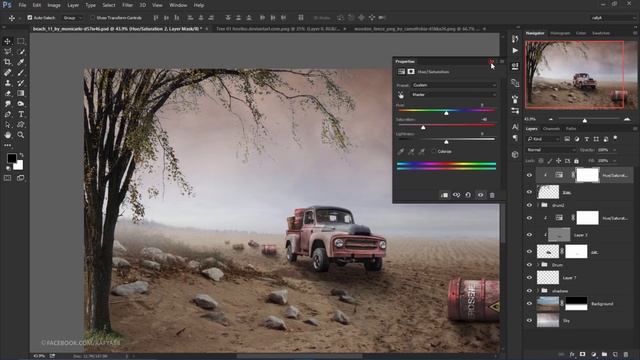Screen dimensions: 640x360
Task: Click the targeted adjustment hand icon in Properties
Action: click(x=401, y=95)
